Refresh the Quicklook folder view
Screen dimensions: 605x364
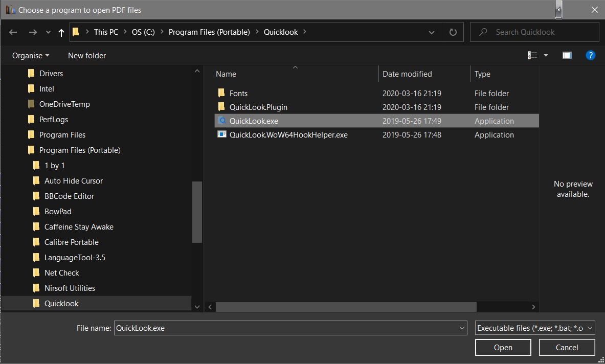453,32
